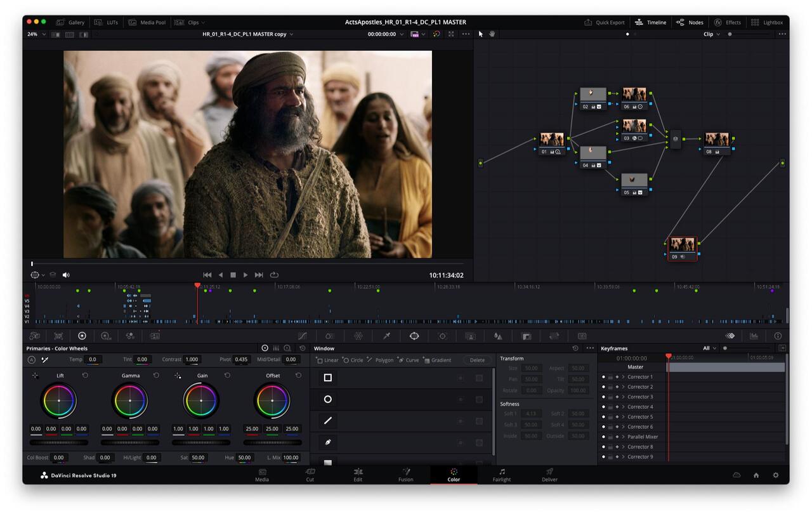Pick white point for Gain
Screen dimensions: 812x514
(x=178, y=376)
